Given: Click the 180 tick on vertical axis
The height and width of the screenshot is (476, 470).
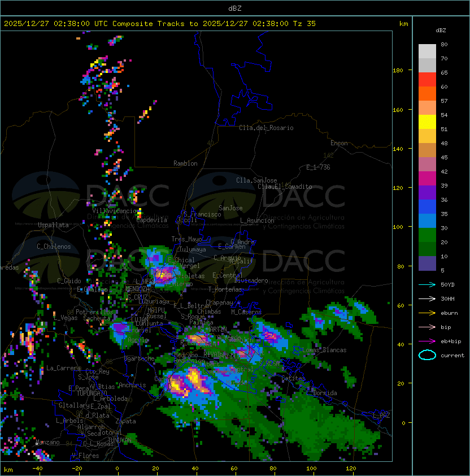Looking at the screenshot, I should 398,70.
